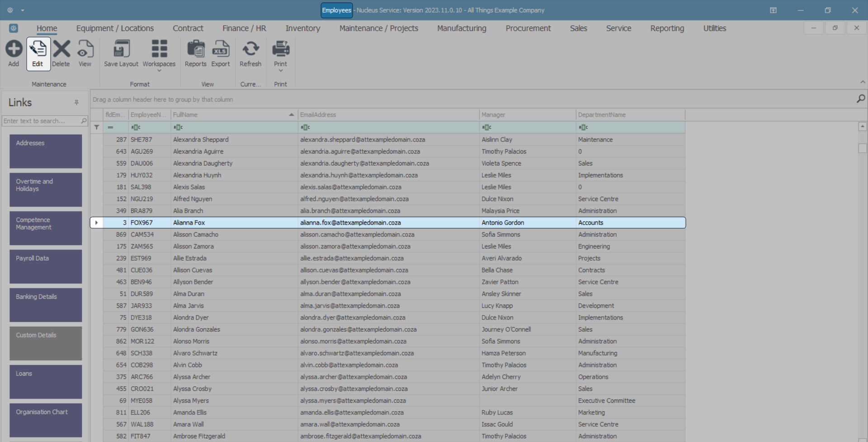Collapse the ribbon with the chevron
868x442 pixels.
coord(863,82)
